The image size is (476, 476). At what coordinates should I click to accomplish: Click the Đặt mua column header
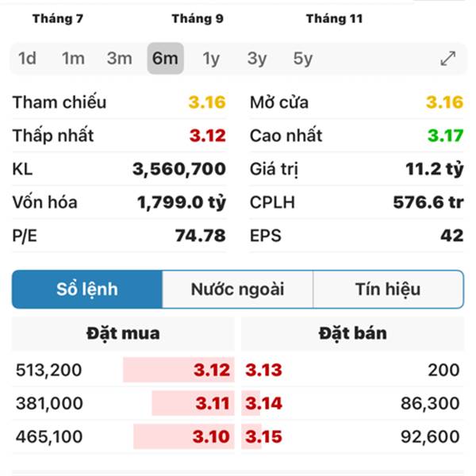(x=123, y=334)
